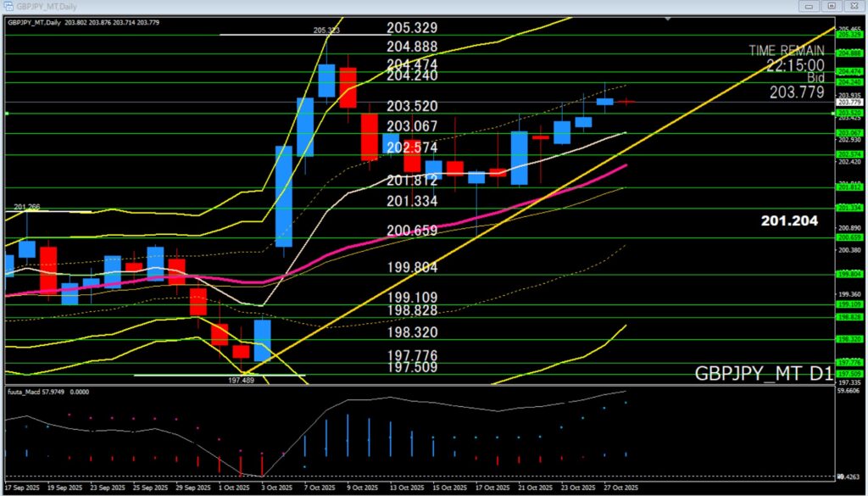Click the green 203.067 price tag on scale
This screenshot has width=868, height=496.
tap(849, 133)
